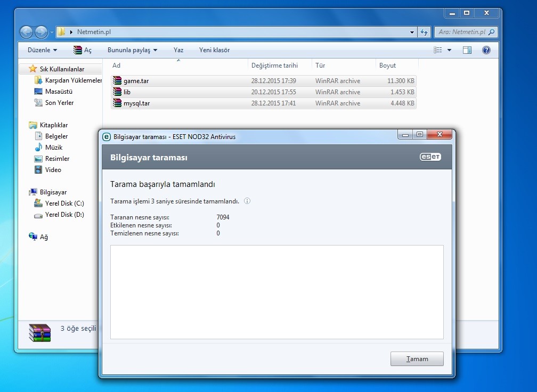The width and height of the screenshot is (537, 392).
Task: Minimize the ESET scan dialog
Action: [x=405, y=134]
